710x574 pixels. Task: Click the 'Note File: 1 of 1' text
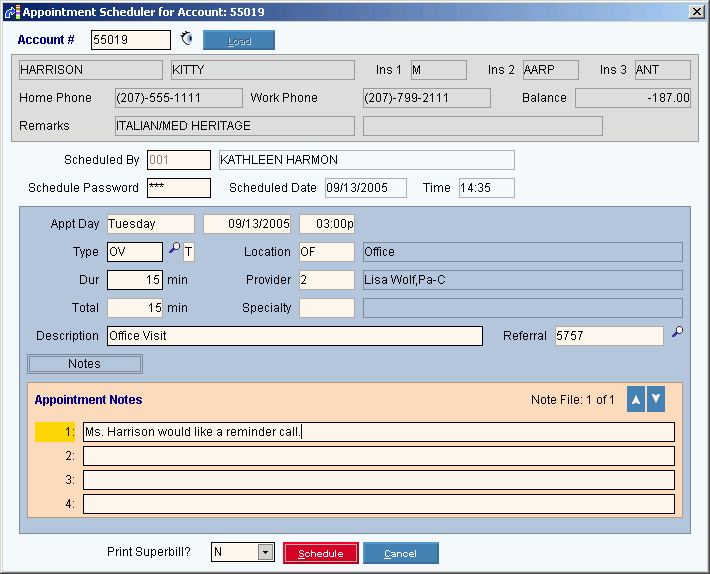[573, 400]
